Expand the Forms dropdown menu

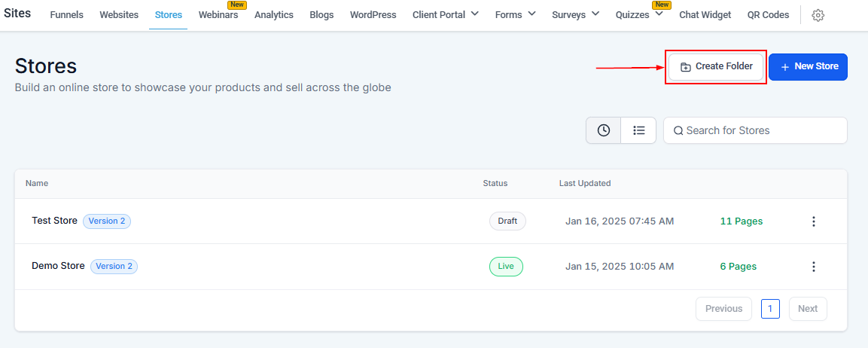tap(516, 15)
